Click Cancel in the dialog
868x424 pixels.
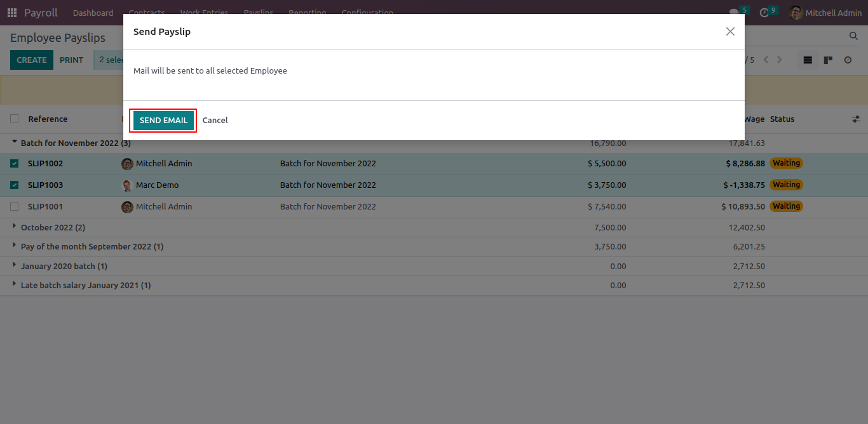pos(215,120)
